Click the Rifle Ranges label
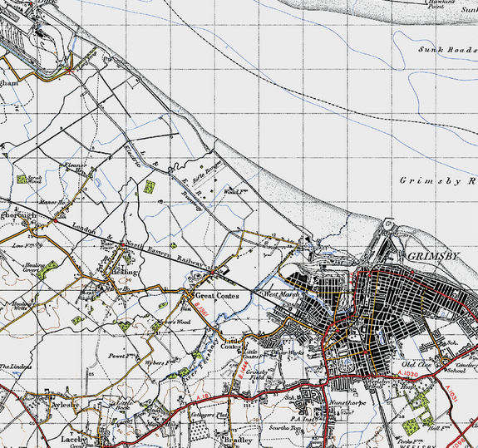 click(x=206, y=172)
